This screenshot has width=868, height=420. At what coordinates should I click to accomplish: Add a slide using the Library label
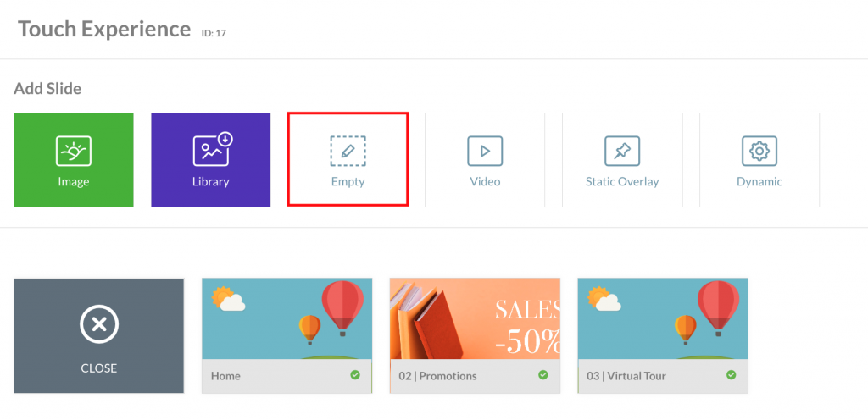(211, 181)
